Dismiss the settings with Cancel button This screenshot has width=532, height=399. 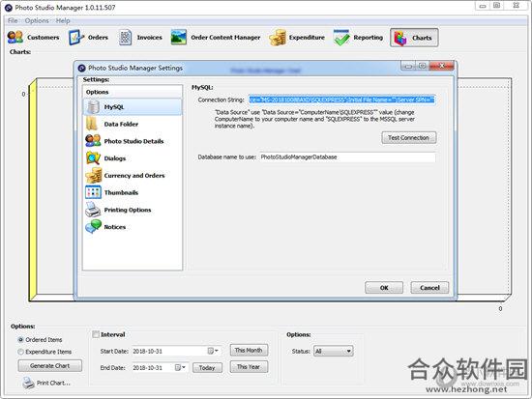429,288
